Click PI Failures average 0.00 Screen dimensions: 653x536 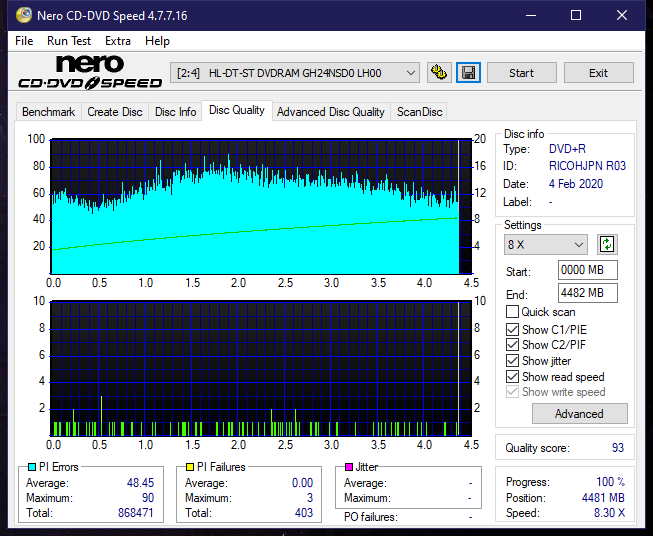coord(302,483)
